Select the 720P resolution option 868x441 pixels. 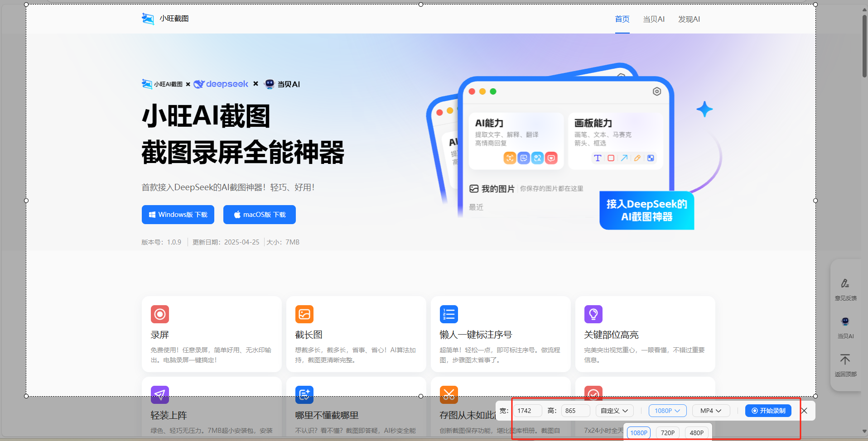click(x=668, y=433)
